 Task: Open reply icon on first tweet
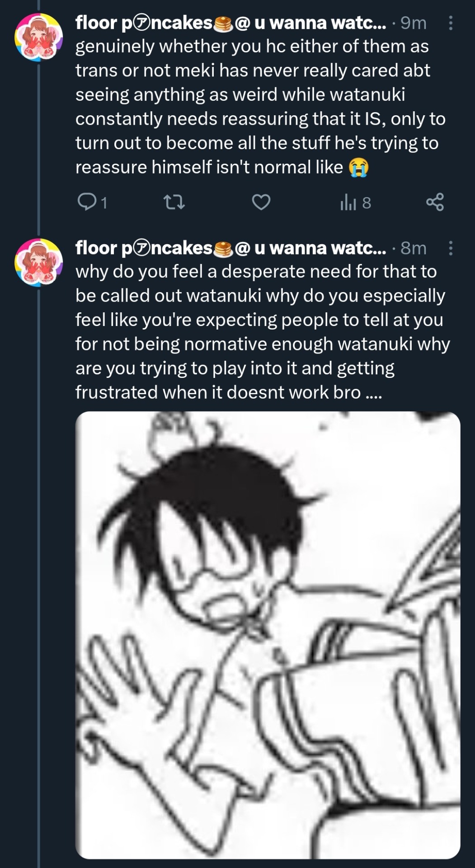(x=86, y=202)
